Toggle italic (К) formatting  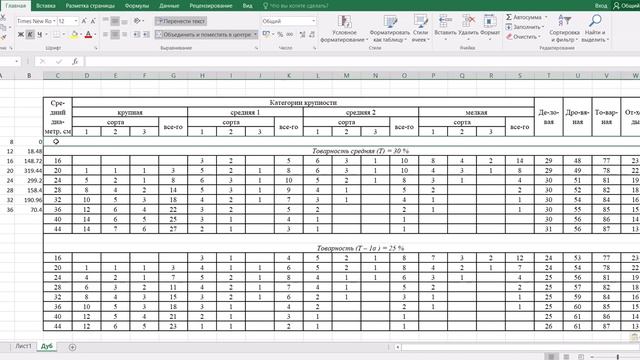click(30, 35)
